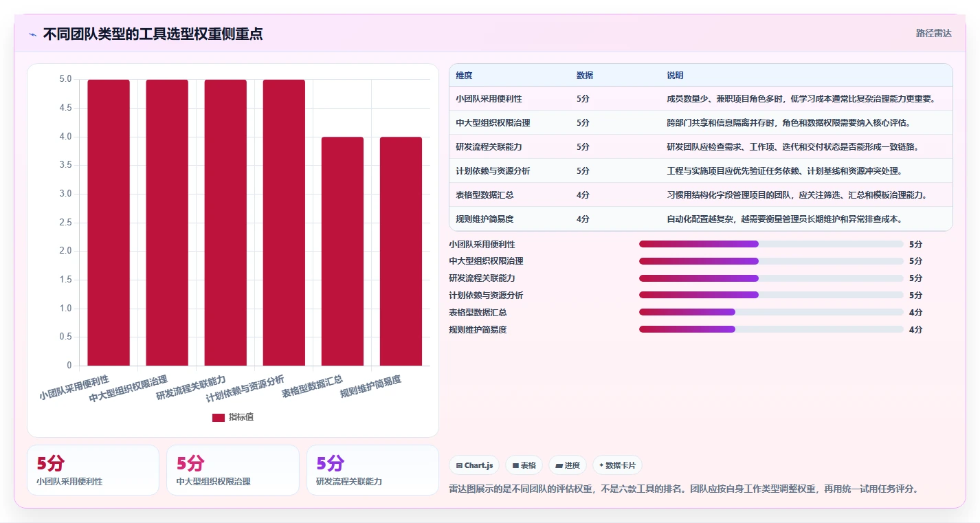Click the 2.5 y-axis tick label
Viewport: 980px width, 523px height.
pyautogui.click(x=65, y=222)
